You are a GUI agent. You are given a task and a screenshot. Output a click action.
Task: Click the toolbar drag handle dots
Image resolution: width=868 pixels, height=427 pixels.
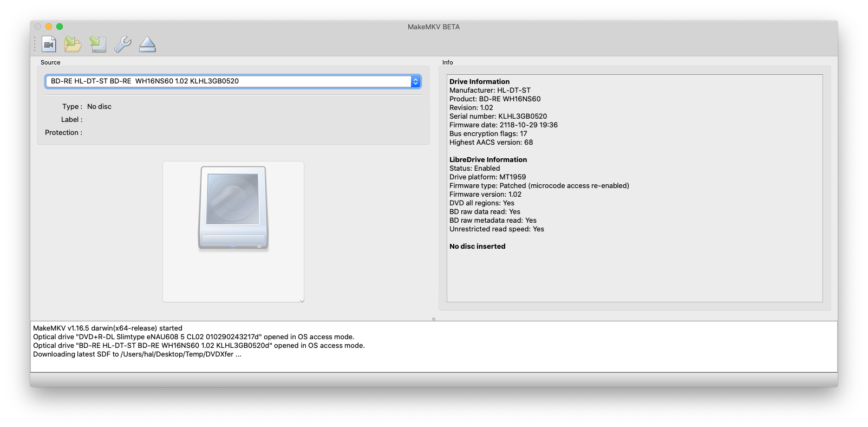pyautogui.click(x=35, y=44)
